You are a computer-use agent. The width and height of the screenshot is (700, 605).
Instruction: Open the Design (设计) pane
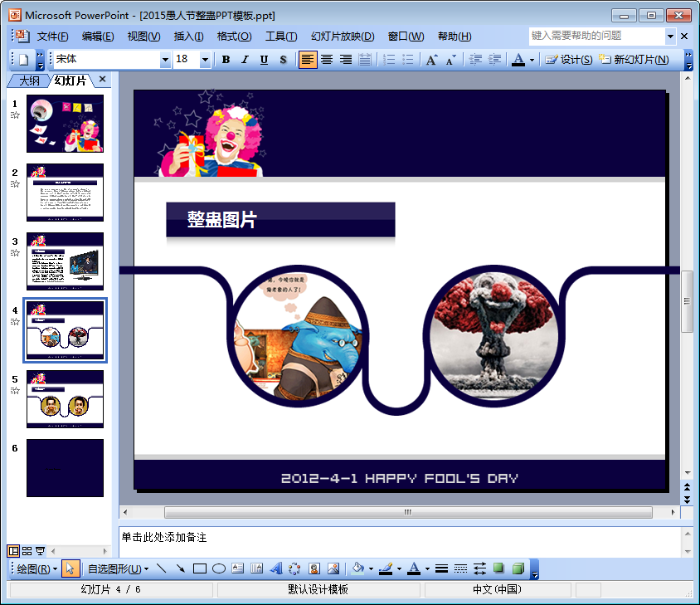pos(569,60)
